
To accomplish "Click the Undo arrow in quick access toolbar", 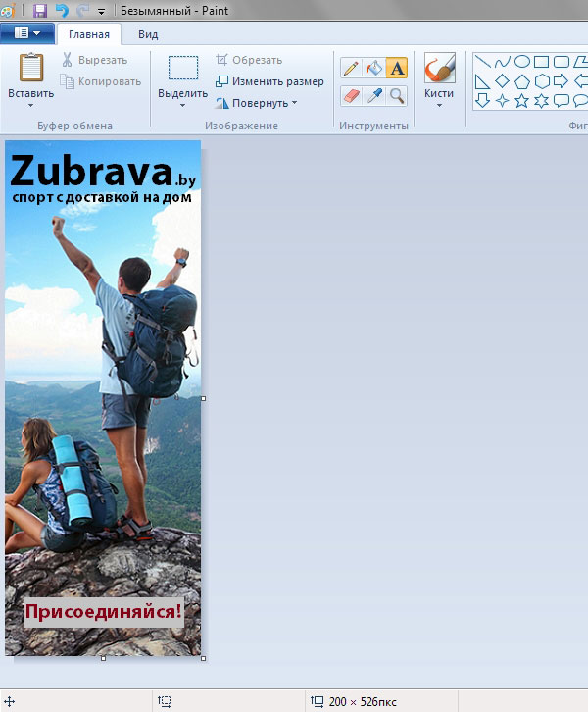I will 62,10.
